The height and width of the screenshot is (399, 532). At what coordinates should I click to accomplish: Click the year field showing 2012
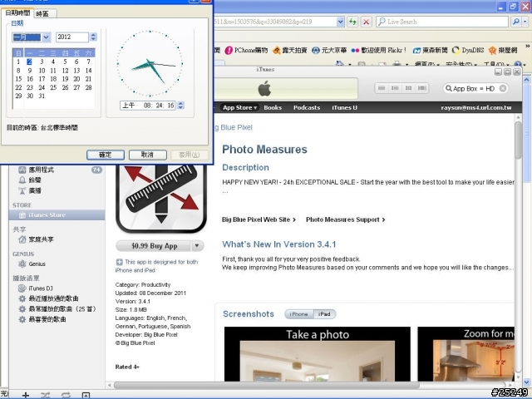point(72,37)
